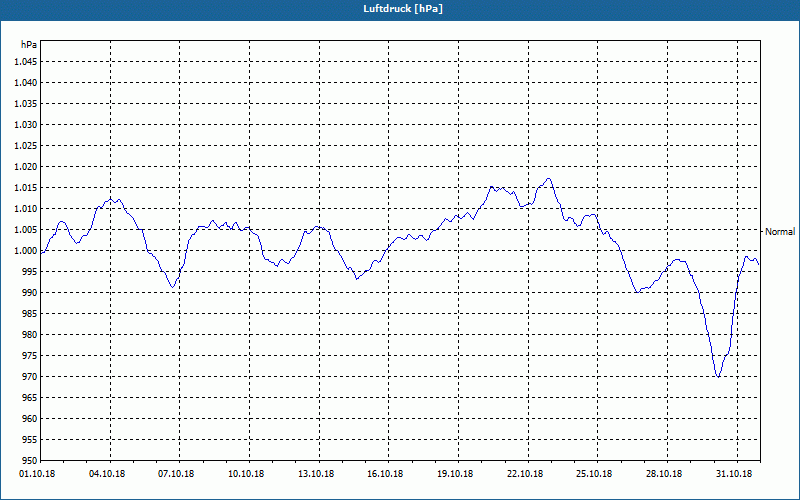Screen dimensions: 800x500
Task: Click the 19.10.18 date label
Action: tap(455, 474)
